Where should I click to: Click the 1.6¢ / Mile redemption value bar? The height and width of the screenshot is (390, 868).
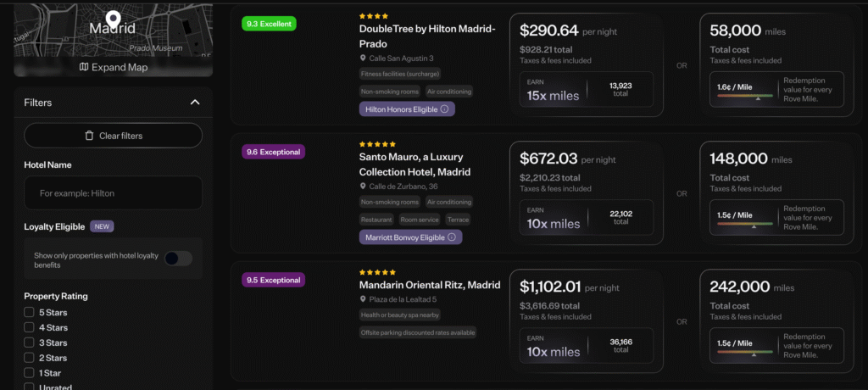[745, 89]
